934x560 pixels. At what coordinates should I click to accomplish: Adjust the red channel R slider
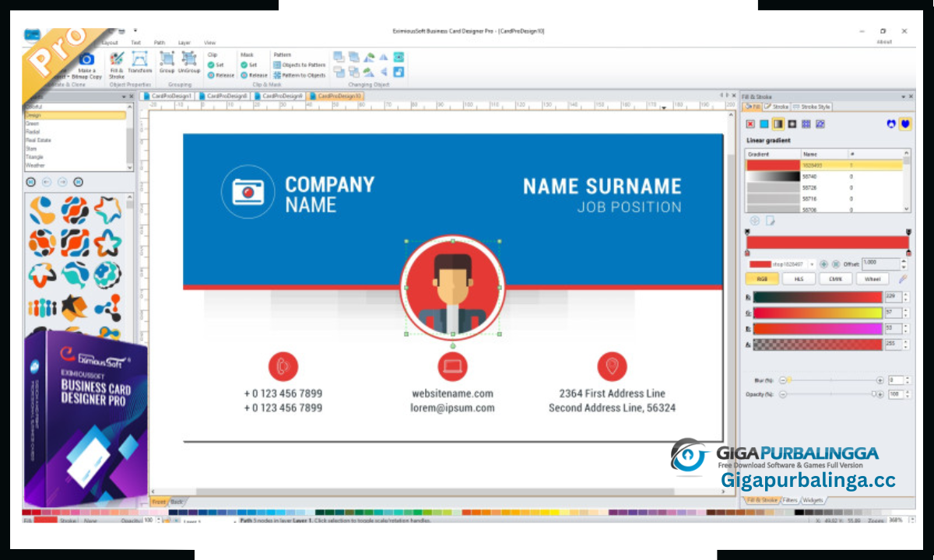pos(816,297)
